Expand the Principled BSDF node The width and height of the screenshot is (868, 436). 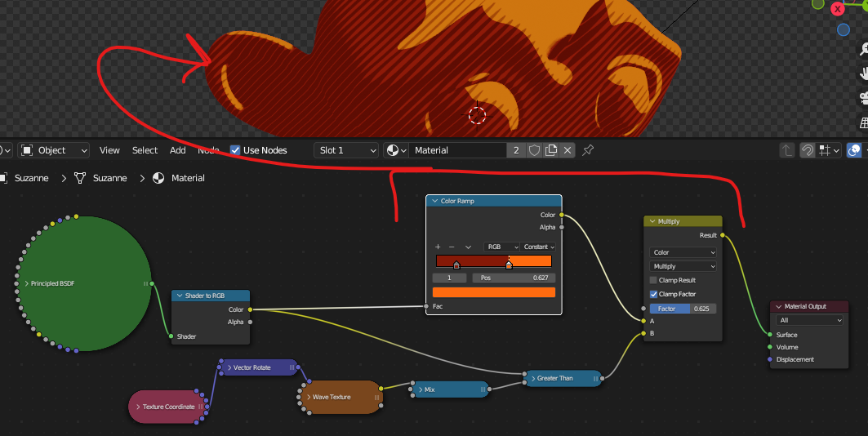click(26, 284)
